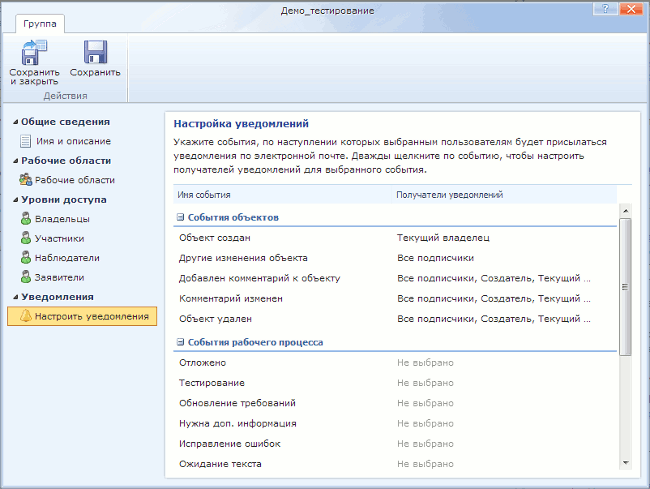Open the Участники access level page

point(59,238)
